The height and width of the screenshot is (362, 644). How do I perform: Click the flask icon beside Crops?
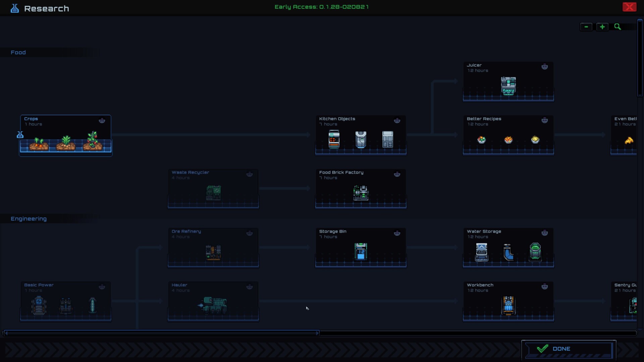tap(20, 135)
